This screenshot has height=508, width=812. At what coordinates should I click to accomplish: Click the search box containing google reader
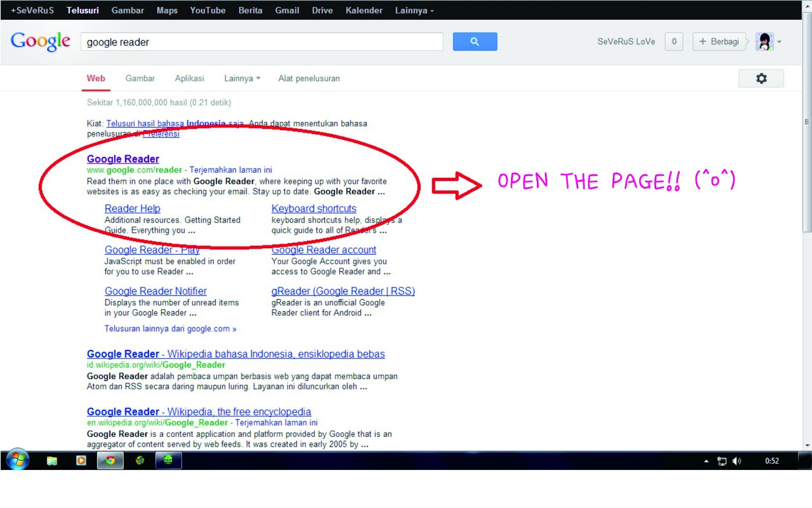[x=262, y=42]
